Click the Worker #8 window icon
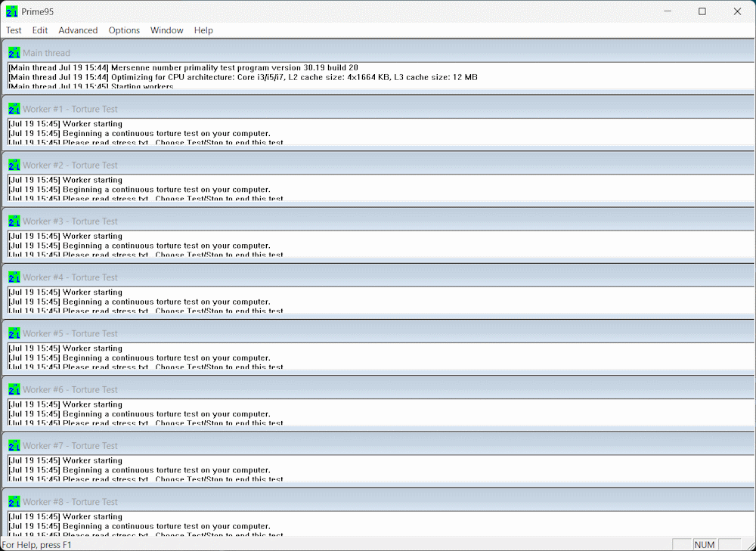This screenshot has height=551, width=756. click(14, 502)
